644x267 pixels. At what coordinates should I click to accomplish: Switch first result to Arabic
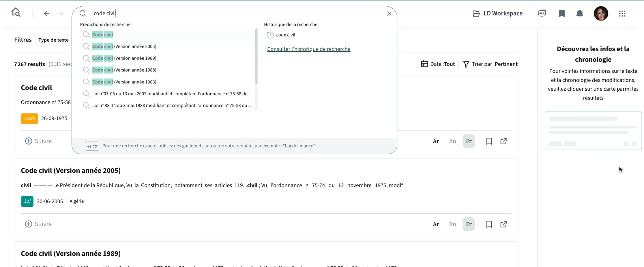436,141
